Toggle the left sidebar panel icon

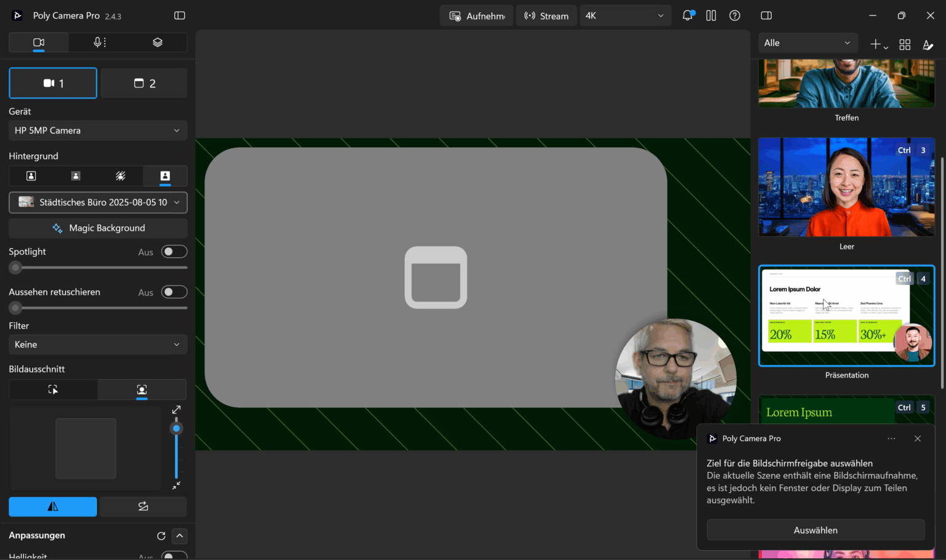pyautogui.click(x=179, y=15)
